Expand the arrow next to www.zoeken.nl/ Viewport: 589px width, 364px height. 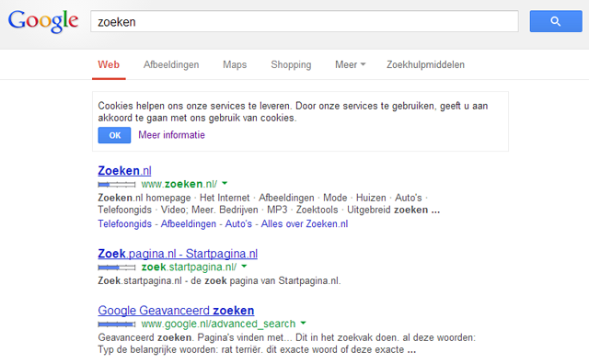[x=225, y=184]
